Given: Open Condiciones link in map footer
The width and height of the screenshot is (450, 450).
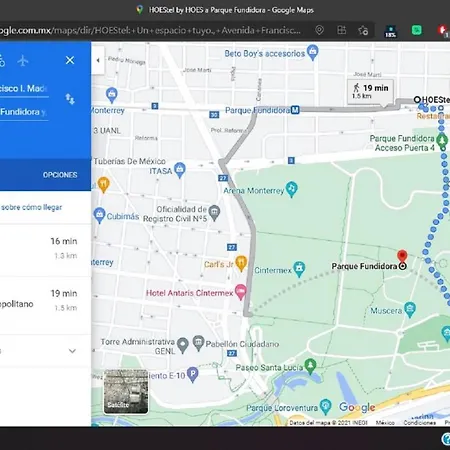Looking at the screenshot, I should click(420, 423).
